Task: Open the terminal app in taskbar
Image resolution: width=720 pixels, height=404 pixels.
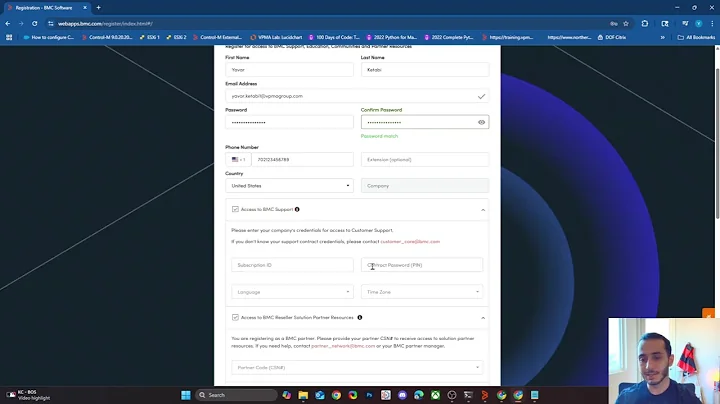Action: tap(468, 395)
